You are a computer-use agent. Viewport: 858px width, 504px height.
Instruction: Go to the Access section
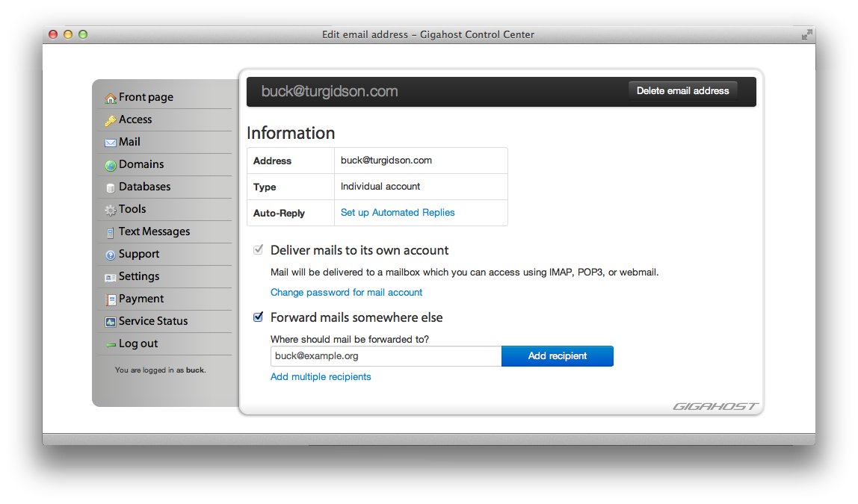(135, 119)
